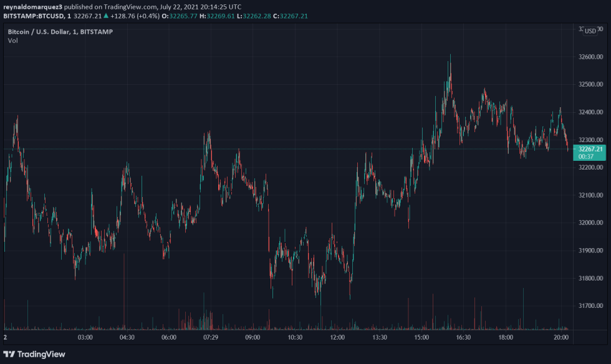Select the 16:30 time axis marker
611x364 pixels.
click(463, 337)
